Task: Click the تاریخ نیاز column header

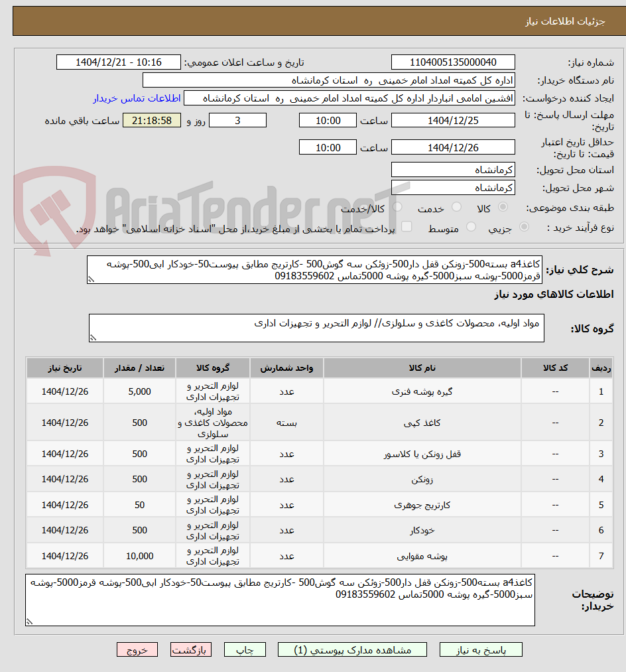Action: 65,368
